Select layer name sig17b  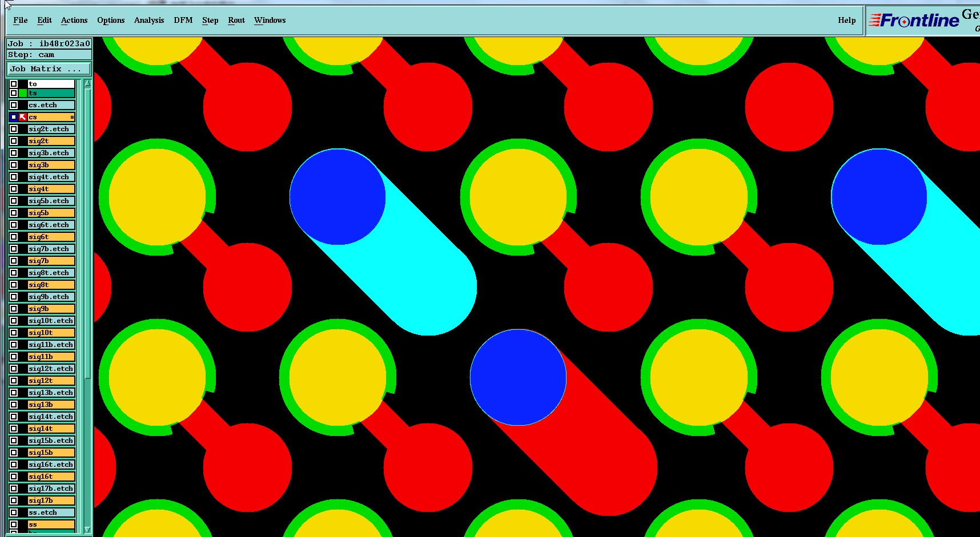51,500
